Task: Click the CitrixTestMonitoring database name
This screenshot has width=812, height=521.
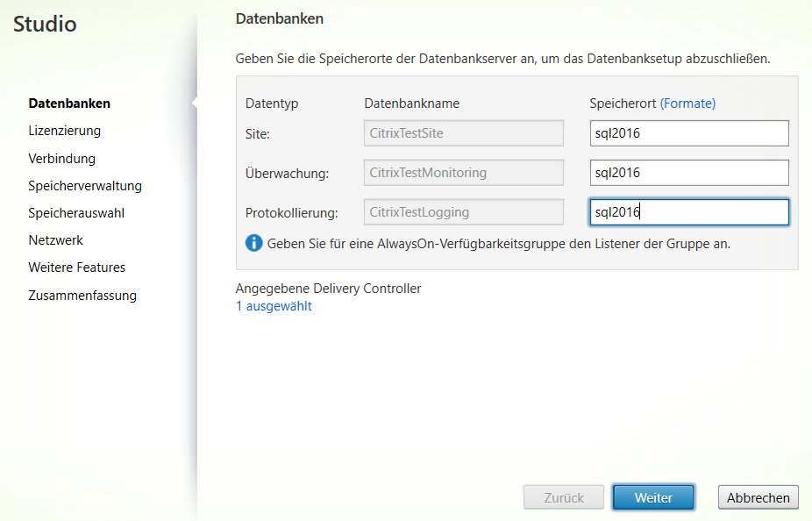Action: pyautogui.click(x=463, y=172)
